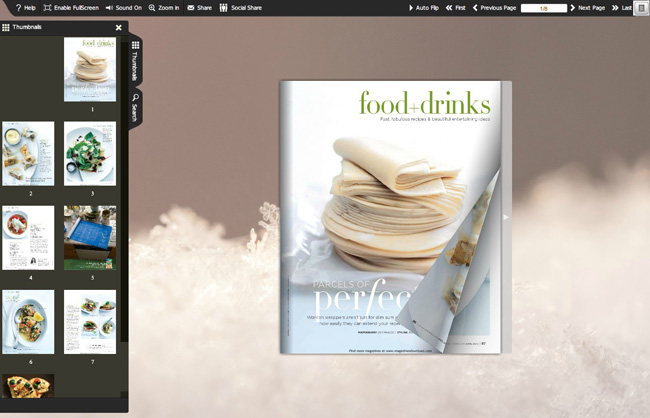Open page 3 salad thumbnail
The image size is (650, 418).
[x=90, y=153]
